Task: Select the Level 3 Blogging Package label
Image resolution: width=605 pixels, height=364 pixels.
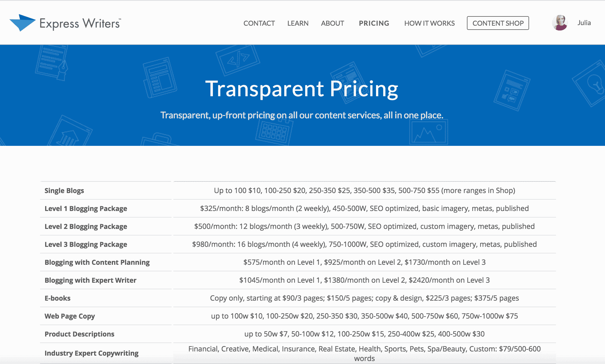Action: click(86, 244)
